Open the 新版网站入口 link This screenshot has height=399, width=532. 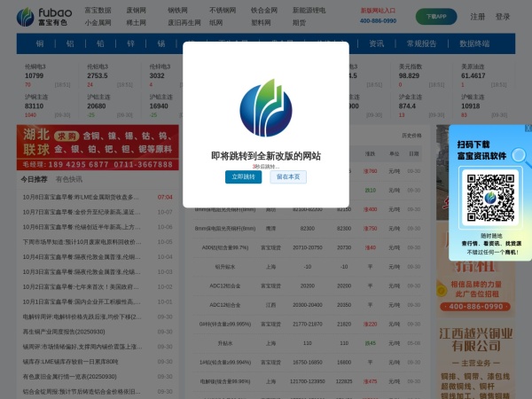pyautogui.click(x=378, y=11)
